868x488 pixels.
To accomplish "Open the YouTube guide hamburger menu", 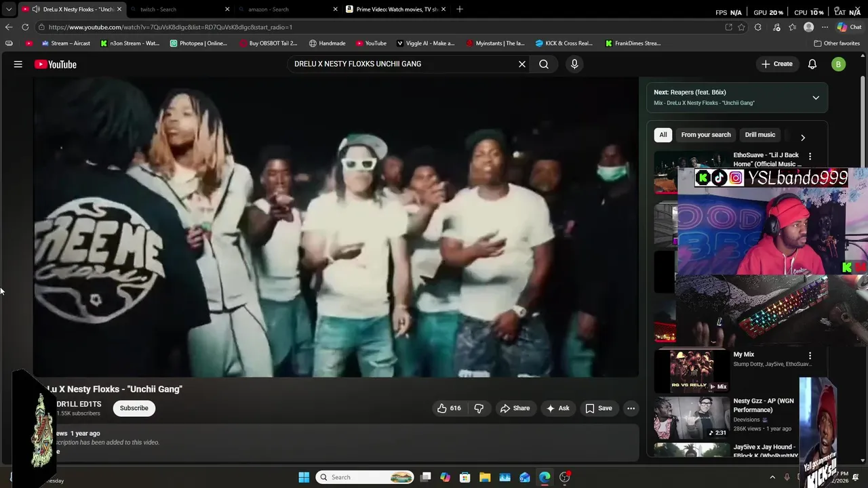I will [18, 64].
